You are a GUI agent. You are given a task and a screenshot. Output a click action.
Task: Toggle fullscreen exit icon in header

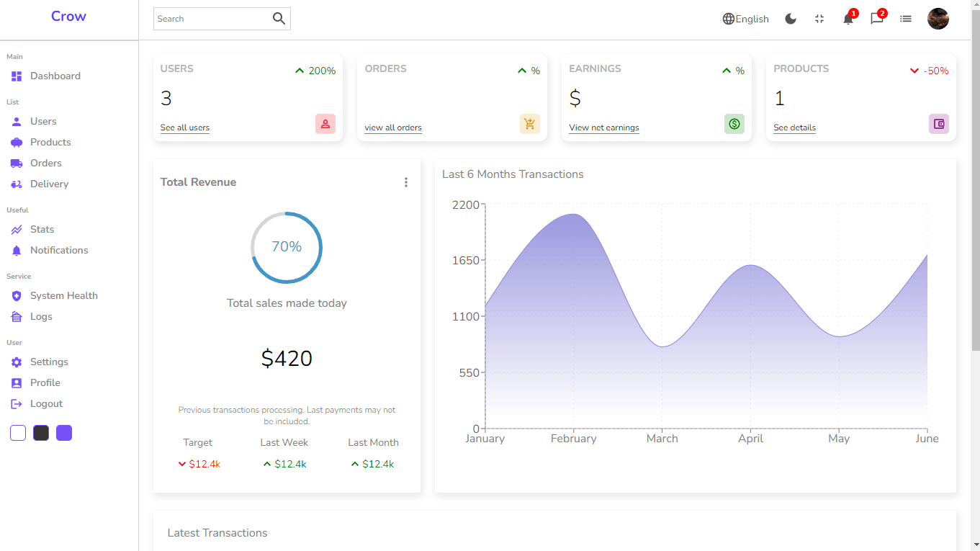pyautogui.click(x=819, y=19)
